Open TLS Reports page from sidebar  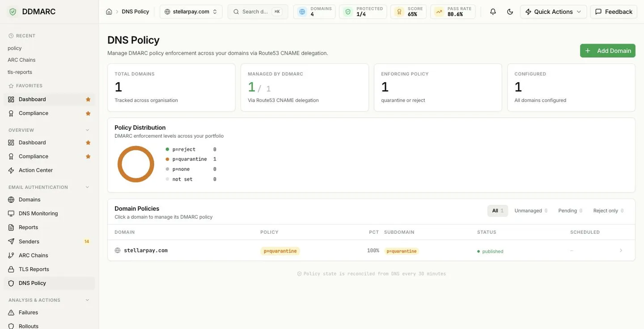(49, 269)
